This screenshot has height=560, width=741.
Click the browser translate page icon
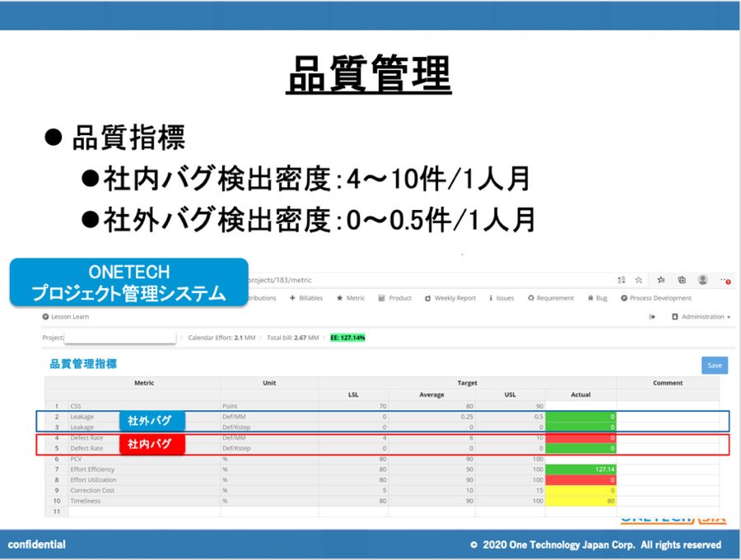click(622, 280)
